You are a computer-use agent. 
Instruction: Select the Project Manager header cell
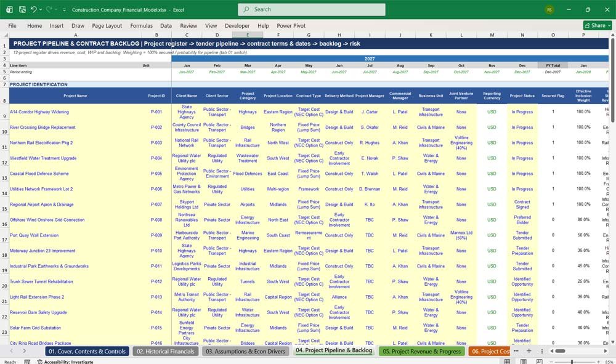click(x=369, y=96)
